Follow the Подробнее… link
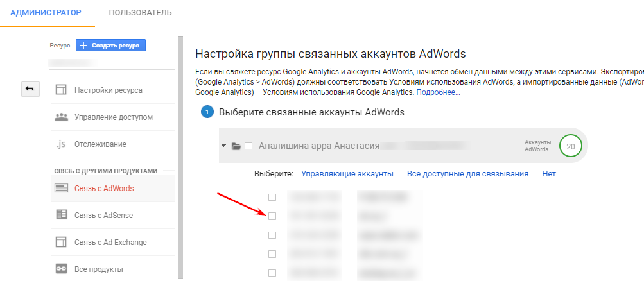644x281 pixels. (439, 92)
